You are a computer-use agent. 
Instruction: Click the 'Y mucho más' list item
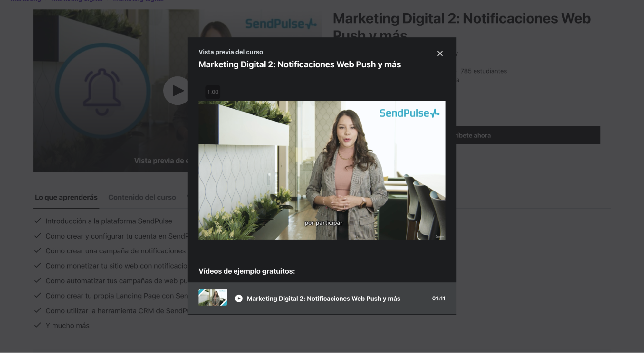tap(67, 326)
